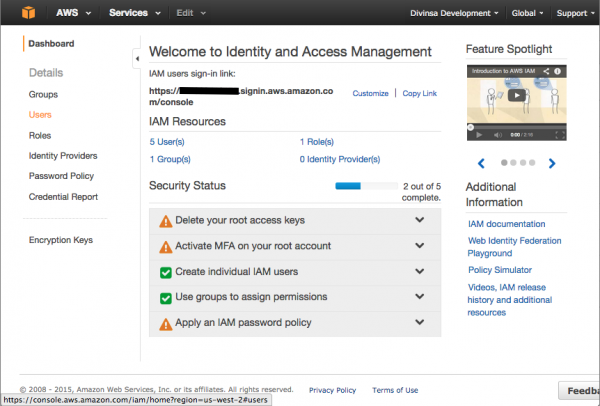600x406 pixels.
Task: Open Identity Providers in the sidebar
Action: (x=63, y=156)
